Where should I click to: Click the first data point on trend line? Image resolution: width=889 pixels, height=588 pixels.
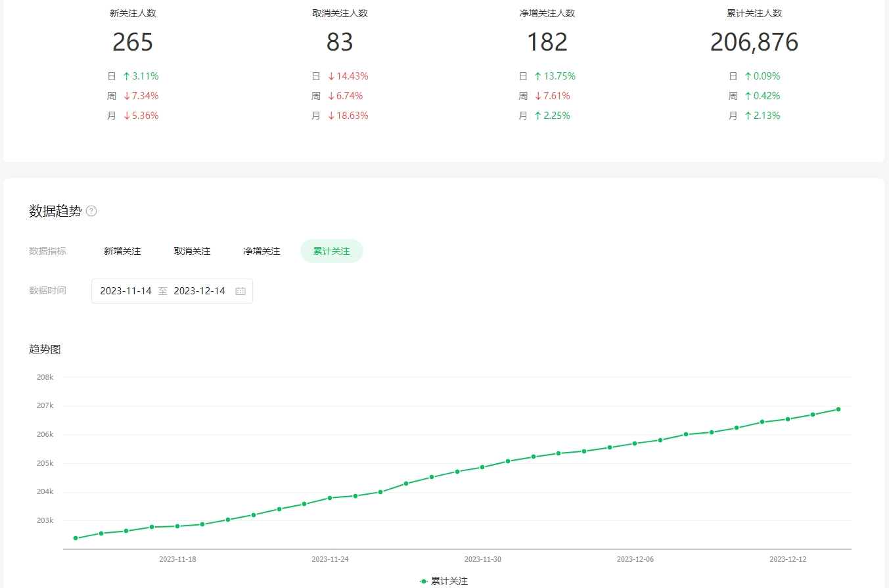pyautogui.click(x=76, y=538)
